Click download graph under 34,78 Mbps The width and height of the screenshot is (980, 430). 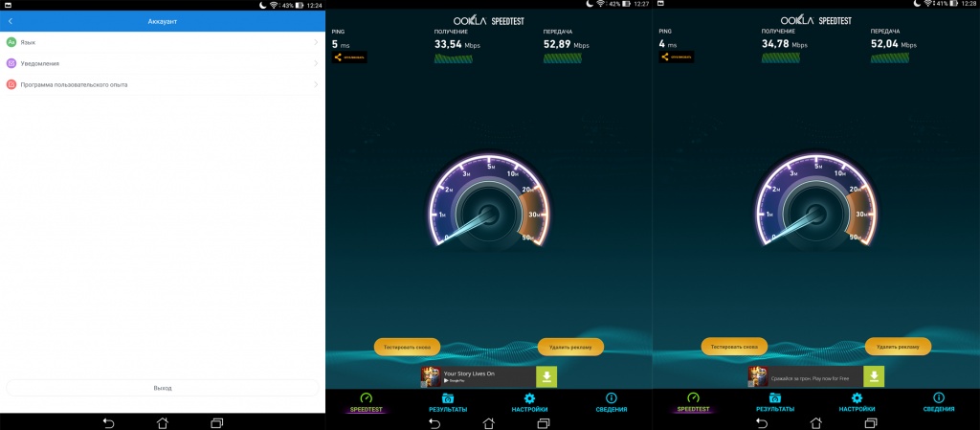point(781,58)
